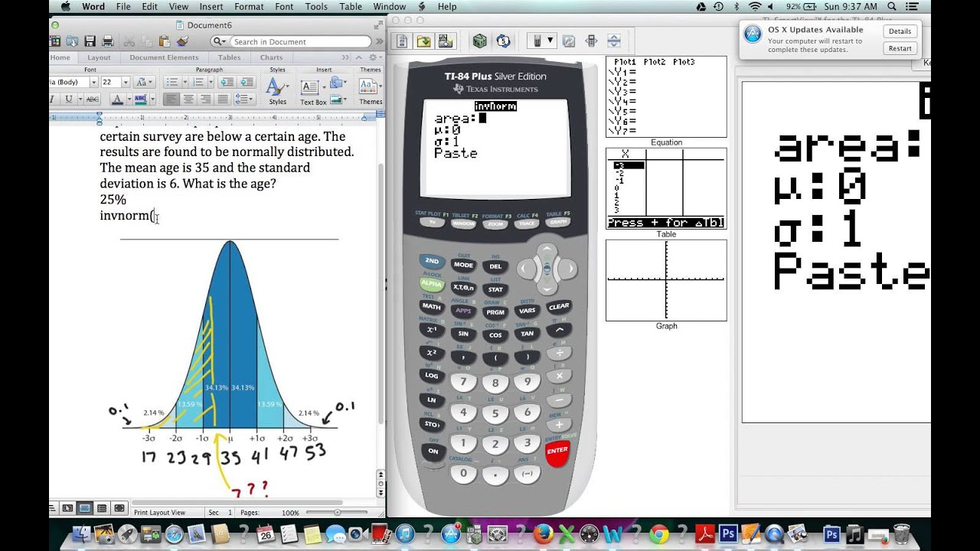Open the Insert menu in menu bar
The height and width of the screenshot is (551, 980).
point(211,7)
